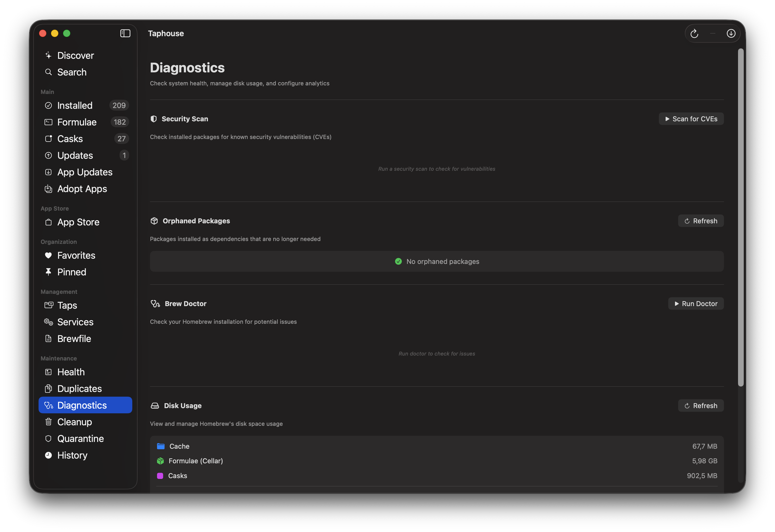Click the download icon in the titlebar
Screen dimensions: 775x532
click(731, 33)
